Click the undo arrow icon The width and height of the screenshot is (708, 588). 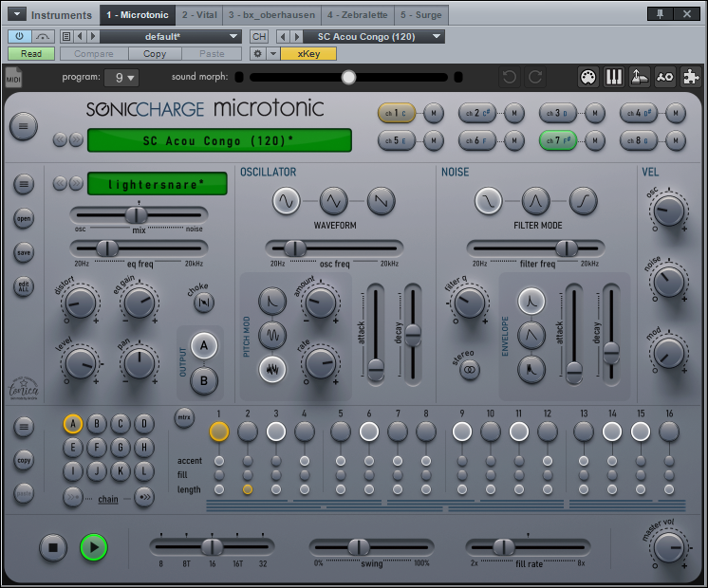pyautogui.click(x=510, y=77)
